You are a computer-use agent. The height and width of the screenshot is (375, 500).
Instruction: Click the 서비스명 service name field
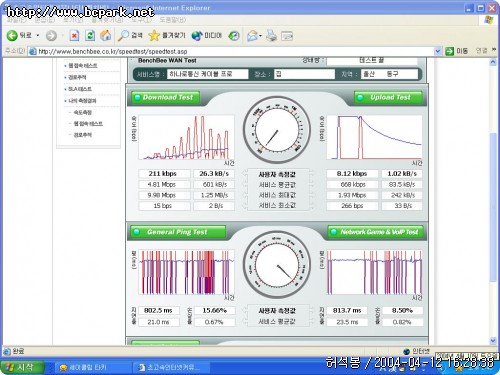tap(208, 74)
